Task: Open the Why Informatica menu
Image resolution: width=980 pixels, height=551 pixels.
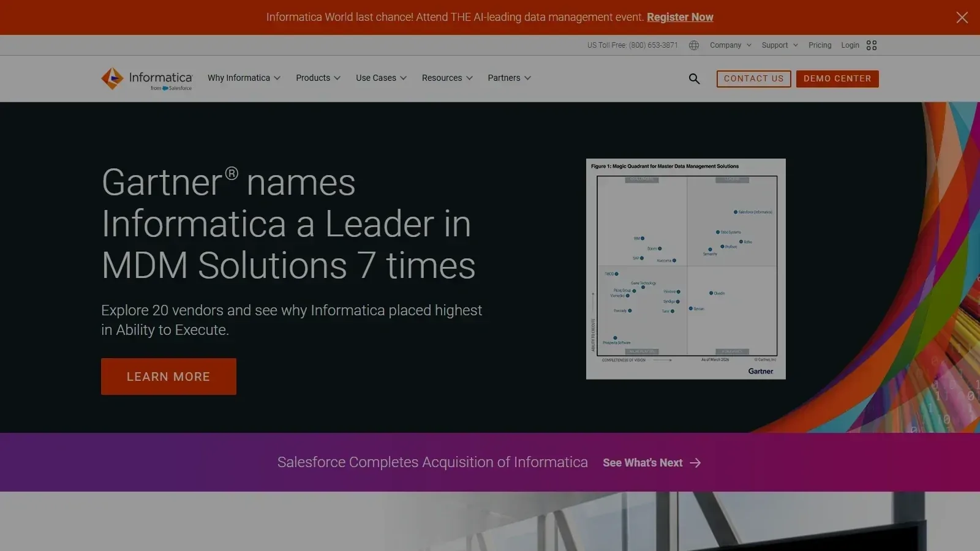Action: point(244,78)
